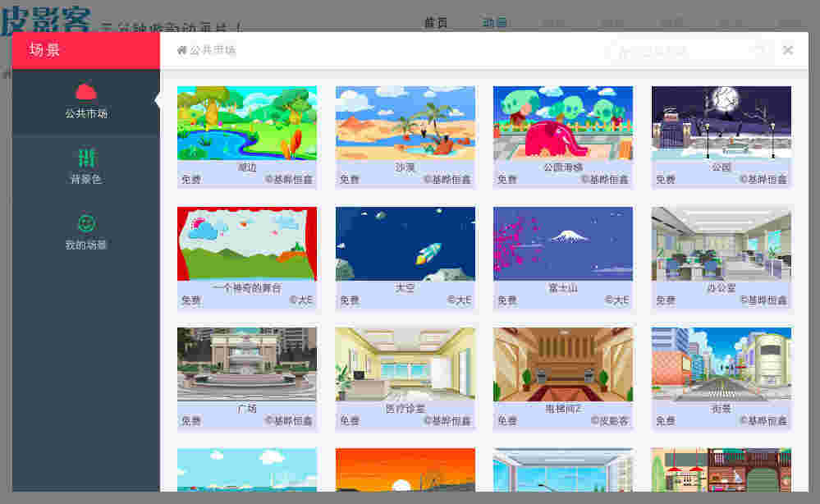Image resolution: width=820 pixels, height=504 pixels.
Task: Select the 沙漠 desert scene thumbnail
Action: (x=405, y=123)
